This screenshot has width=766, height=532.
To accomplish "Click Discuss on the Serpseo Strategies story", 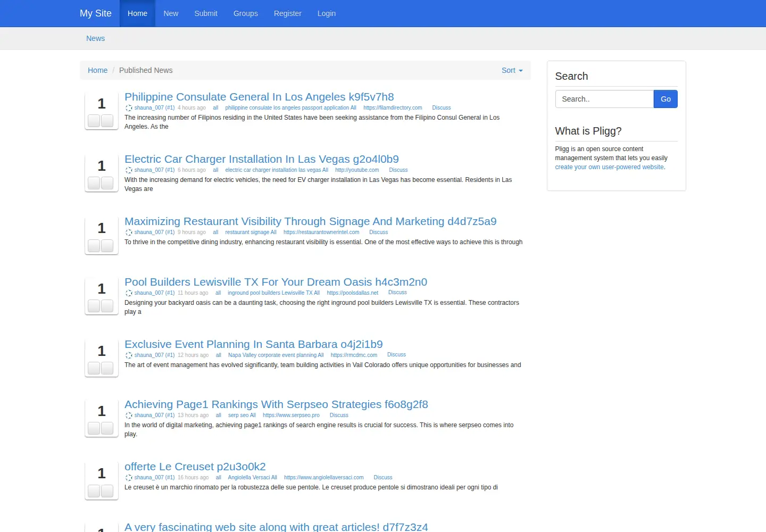I will click(339, 415).
